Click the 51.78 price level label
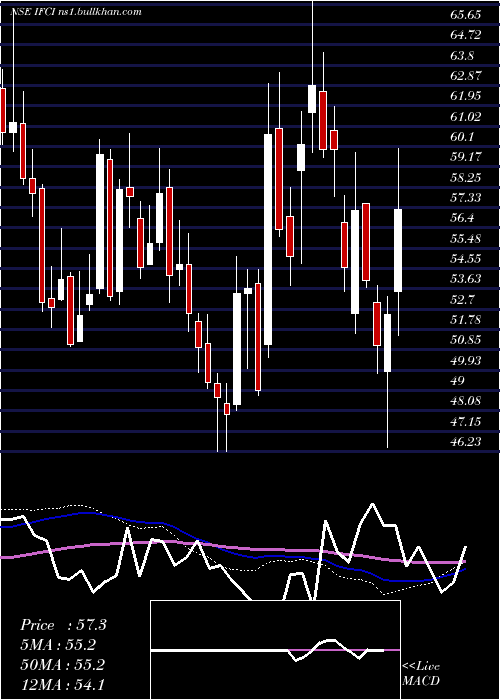The height and width of the screenshot is (700, 500). click(x=466, y=320)
